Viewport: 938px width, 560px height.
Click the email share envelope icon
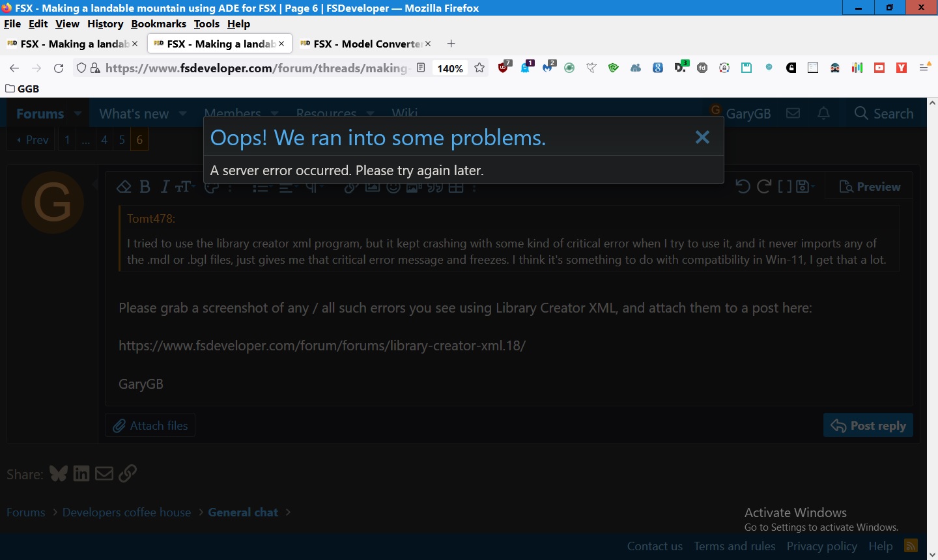[104, 473]
